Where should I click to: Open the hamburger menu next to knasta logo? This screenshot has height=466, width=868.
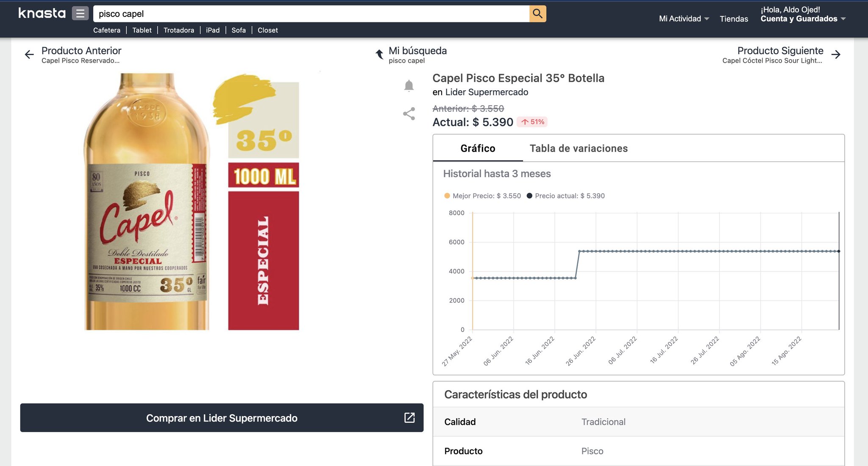[x=79, y=13]
